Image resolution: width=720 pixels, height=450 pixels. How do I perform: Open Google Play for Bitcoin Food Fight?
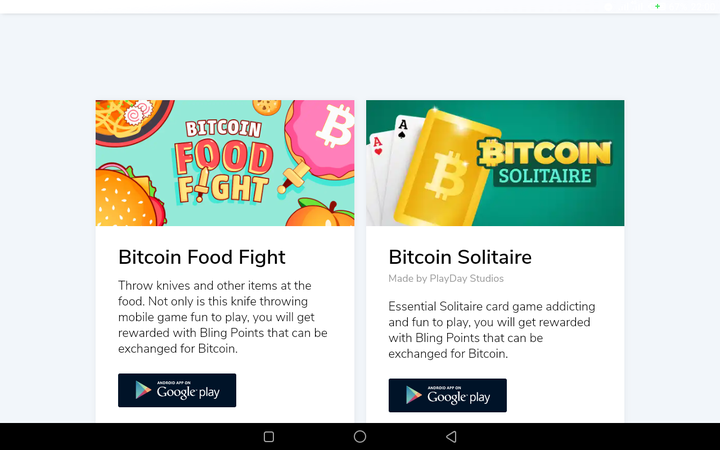tap(177, 391)
